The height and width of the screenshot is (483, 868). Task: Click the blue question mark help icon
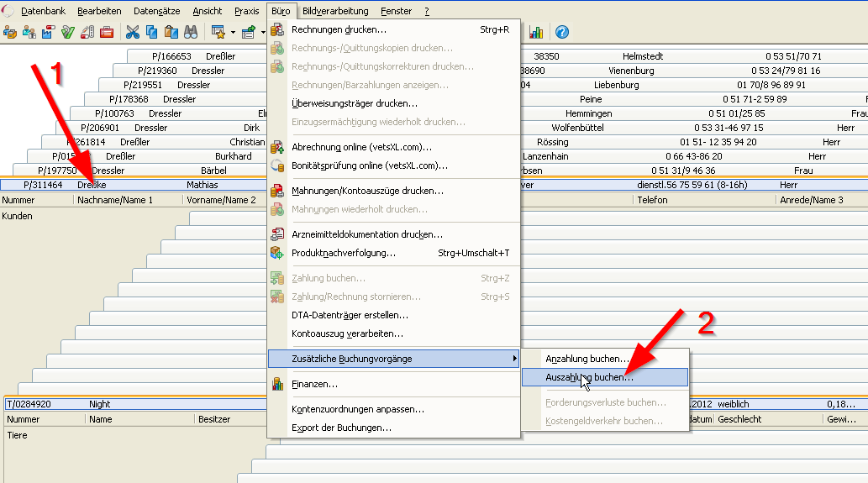point(562,32)
